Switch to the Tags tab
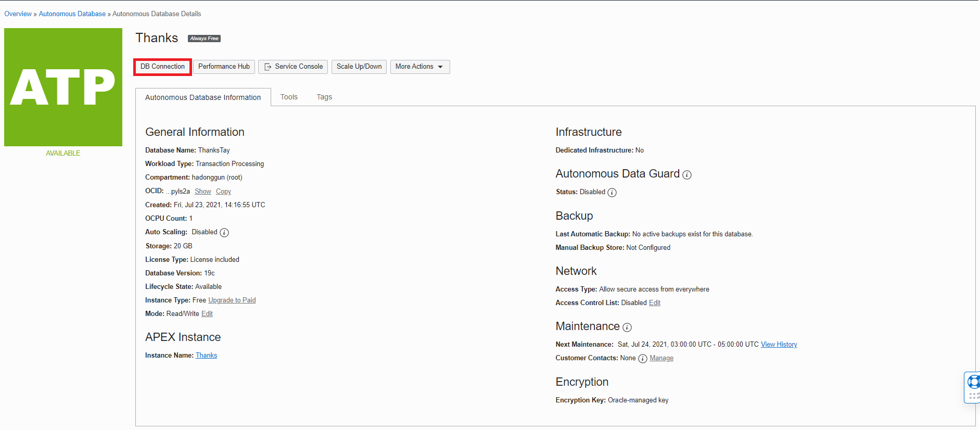This screenshot has width=980, height=430. (x=324, y=97)
